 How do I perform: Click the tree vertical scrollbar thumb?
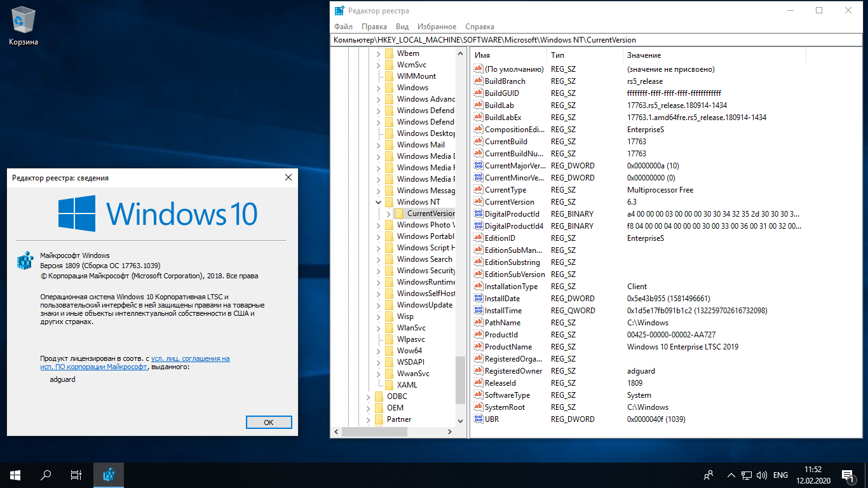(461, 379)
